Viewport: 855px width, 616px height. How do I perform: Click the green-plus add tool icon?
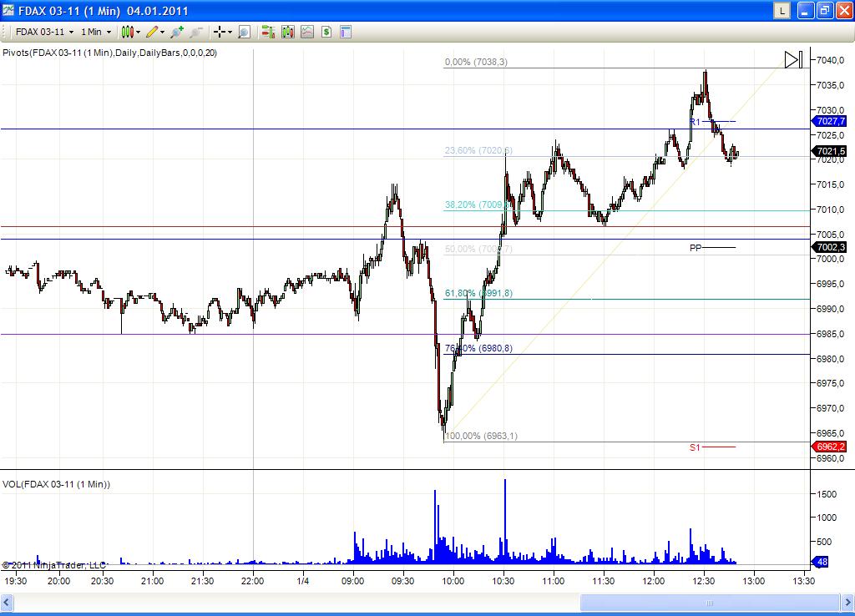point(176,32)
